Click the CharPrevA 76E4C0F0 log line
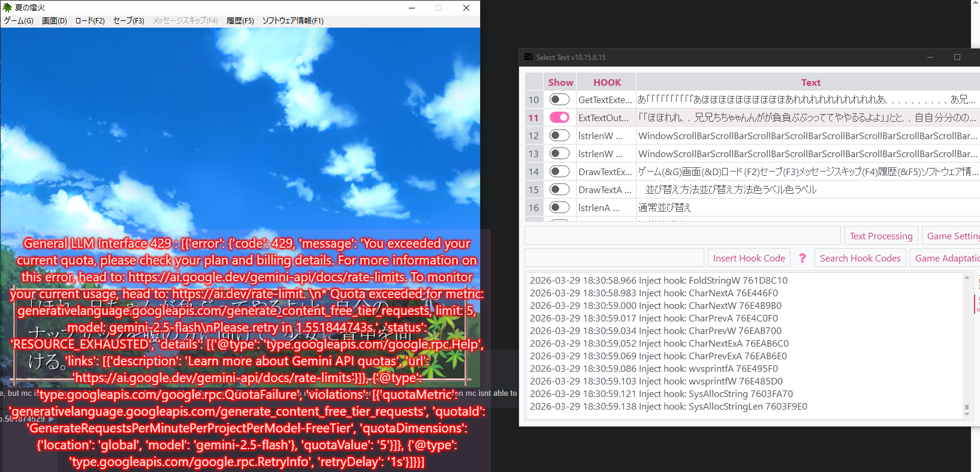Image resolution: width=980 pixels, height=472 pixels. (654, 318)
